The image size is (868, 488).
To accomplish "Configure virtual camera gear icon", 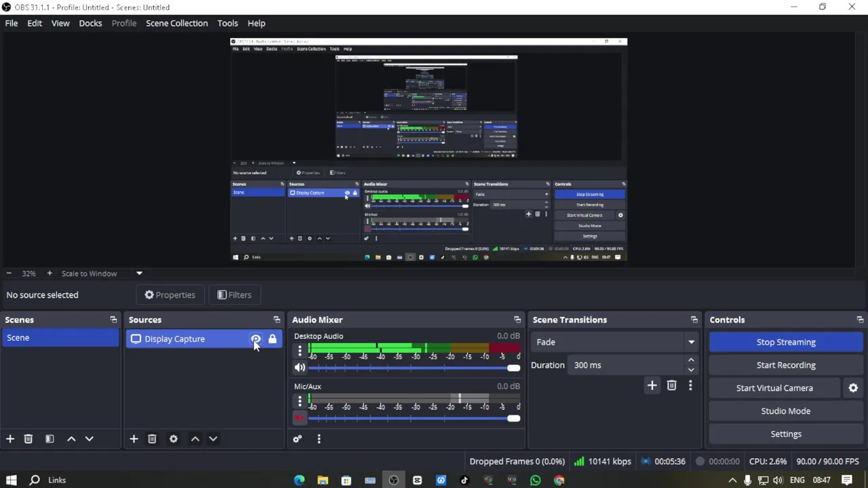I will tap(853, 388).
